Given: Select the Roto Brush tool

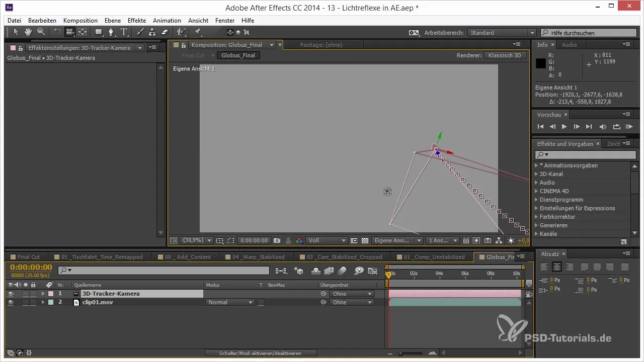Looking at the screenshot, I should click(x=182, y=32).
